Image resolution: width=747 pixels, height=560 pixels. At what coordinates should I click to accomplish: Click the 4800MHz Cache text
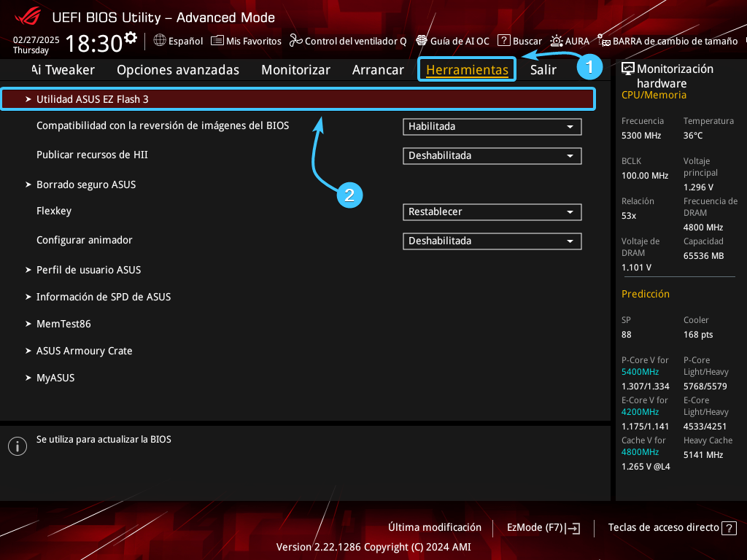640,452
